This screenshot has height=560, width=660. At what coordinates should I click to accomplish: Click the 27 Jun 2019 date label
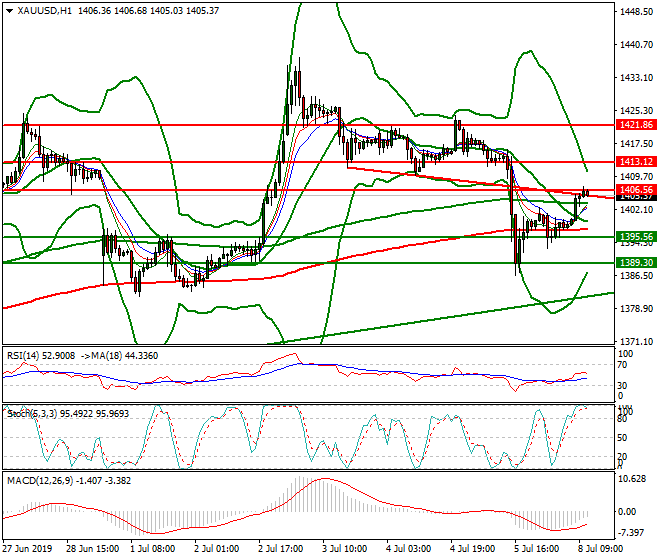[27, 549]
